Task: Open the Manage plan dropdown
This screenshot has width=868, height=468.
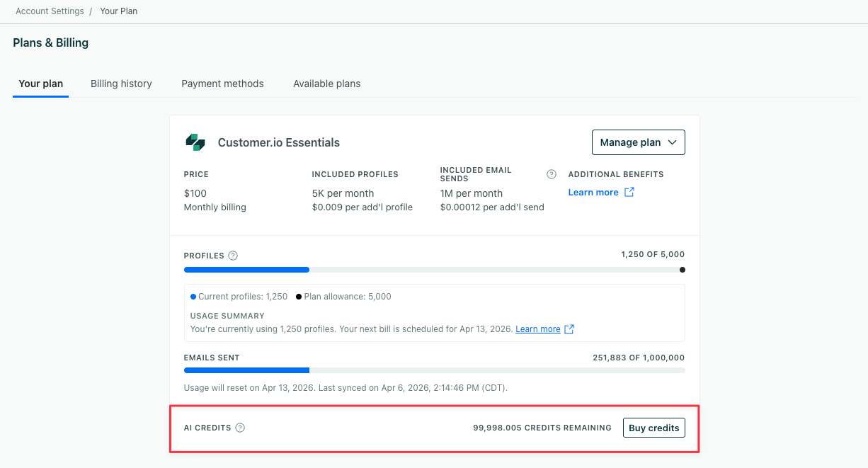Action: 638,142
